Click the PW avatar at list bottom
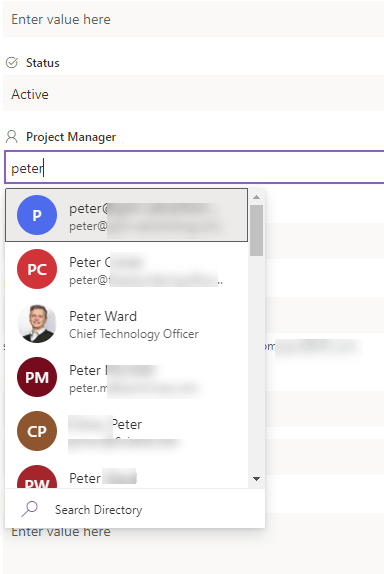Screen dimensions: 384x574 (x=37, y=477)
